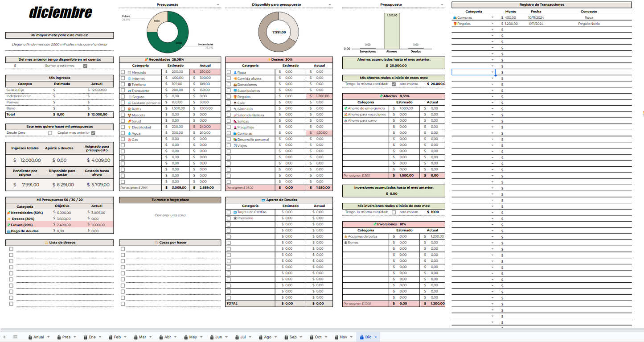Click the Mercado shopping cart icon
The height and width of the screenshot is (342, 644).
(x=129, y=72)
